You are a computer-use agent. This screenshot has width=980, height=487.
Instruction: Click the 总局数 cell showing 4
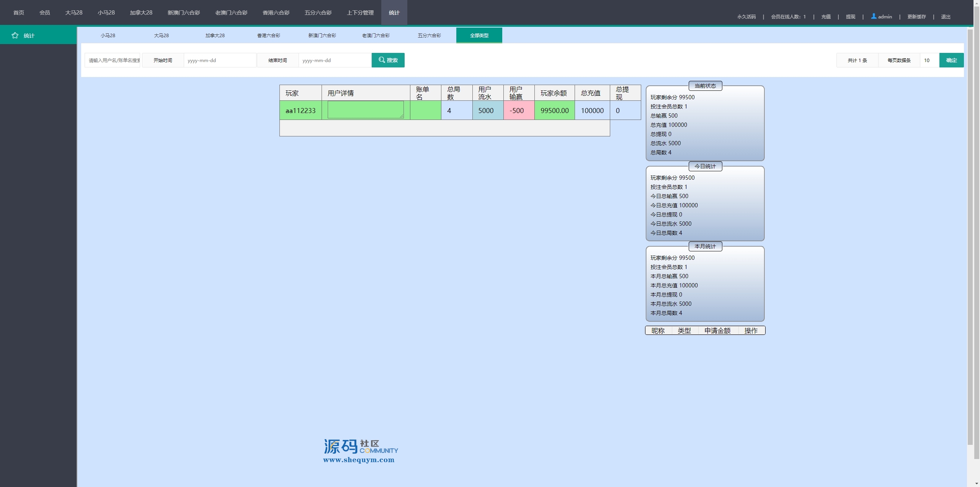457,110
